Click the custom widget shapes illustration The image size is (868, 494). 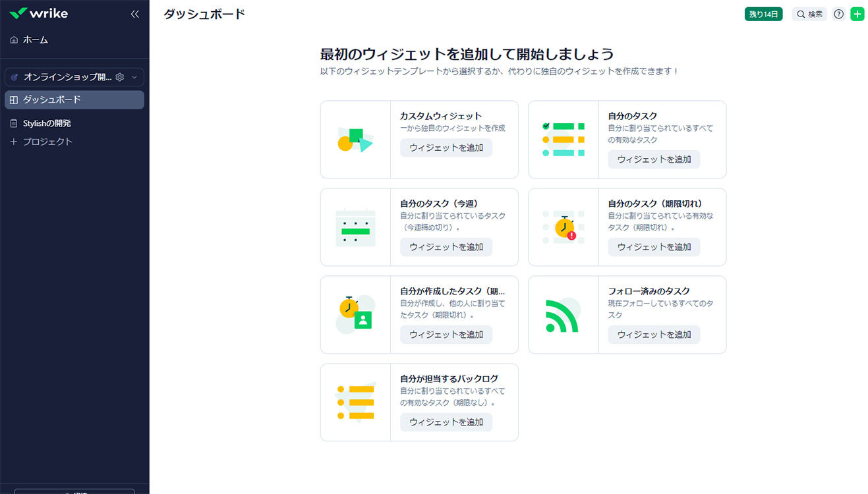355,140
